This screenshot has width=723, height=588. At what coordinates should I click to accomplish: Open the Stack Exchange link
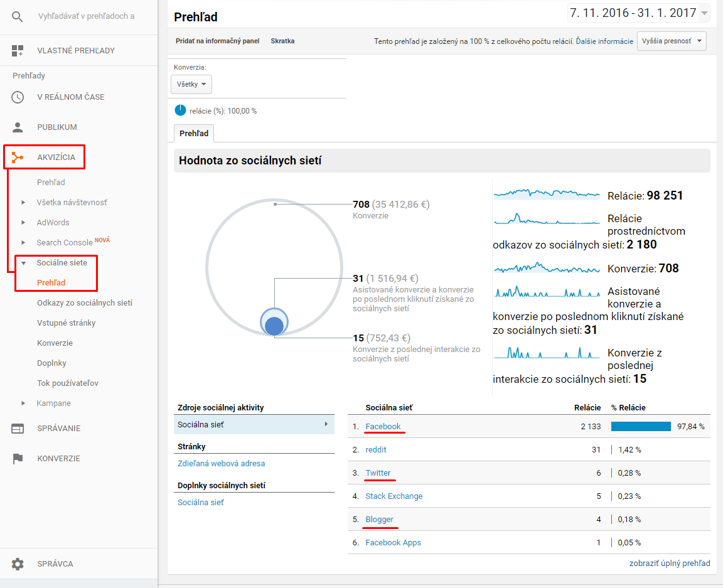pyautogui.click(x=394, y=496)
